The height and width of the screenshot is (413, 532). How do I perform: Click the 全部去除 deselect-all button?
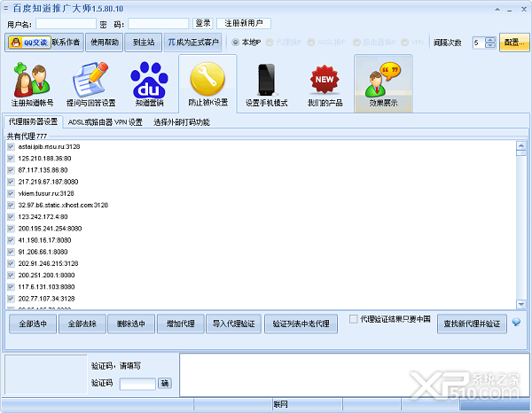[82, 323]
